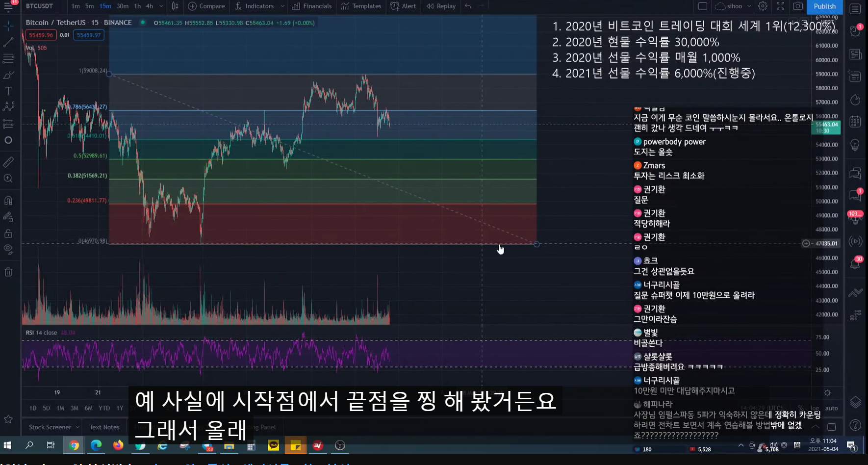Select the crosshair cursor tool
Screen dimensions: 868x465
click(8, 25)
